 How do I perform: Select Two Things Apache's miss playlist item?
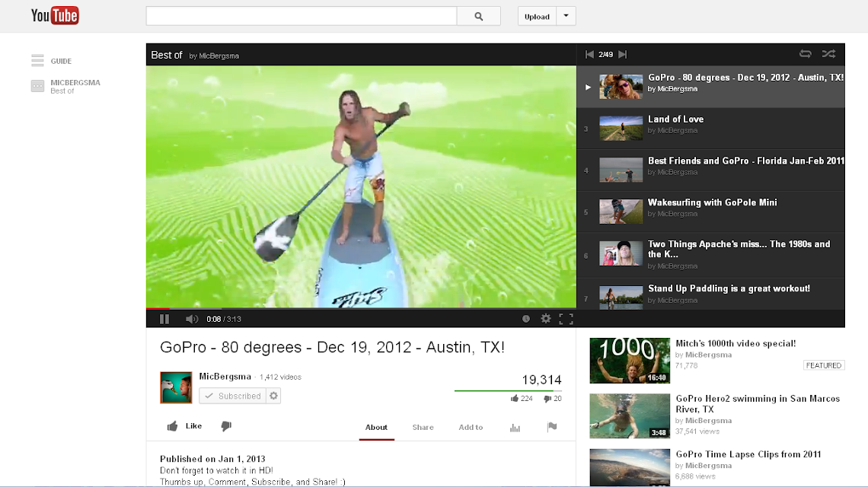(711, 255)
